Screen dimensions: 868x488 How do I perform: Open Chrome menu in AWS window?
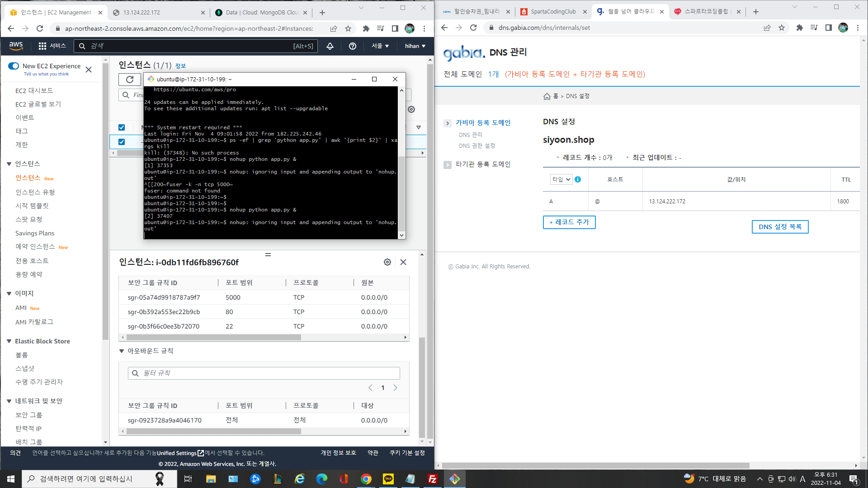click(x=424, y=28)
